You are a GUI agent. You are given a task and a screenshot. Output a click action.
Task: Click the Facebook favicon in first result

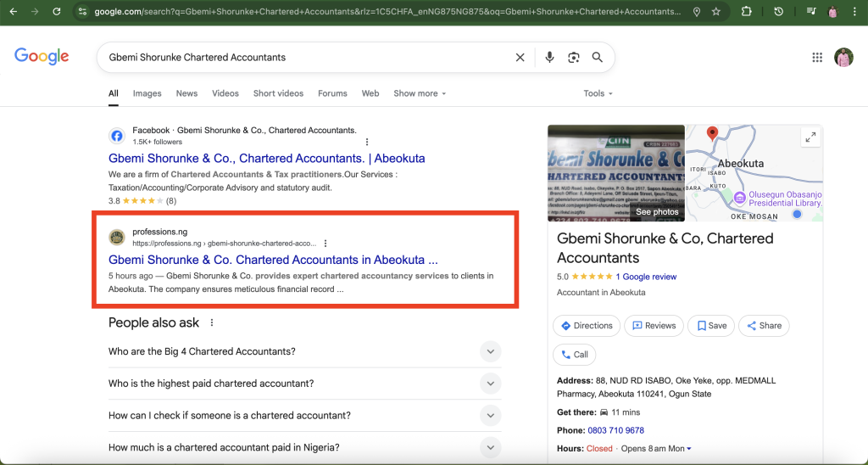coord(116,136)
